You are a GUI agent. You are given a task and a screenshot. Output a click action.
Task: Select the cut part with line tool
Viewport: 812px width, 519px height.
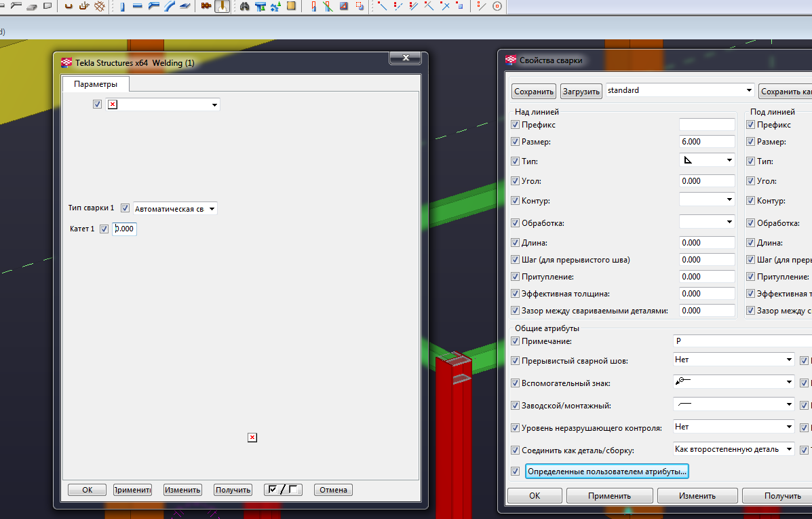coord(328,7)
